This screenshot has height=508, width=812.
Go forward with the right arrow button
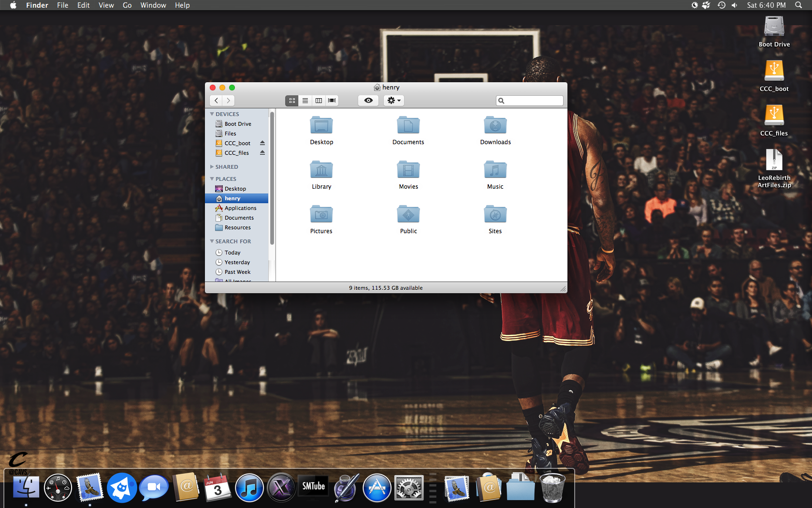pyautogui.click(x=228, y=100)
